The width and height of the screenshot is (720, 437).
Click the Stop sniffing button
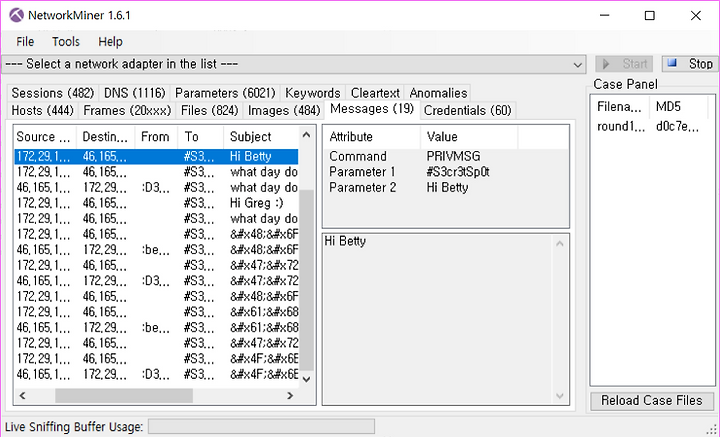pyautogui.click(x=690, y=64)
